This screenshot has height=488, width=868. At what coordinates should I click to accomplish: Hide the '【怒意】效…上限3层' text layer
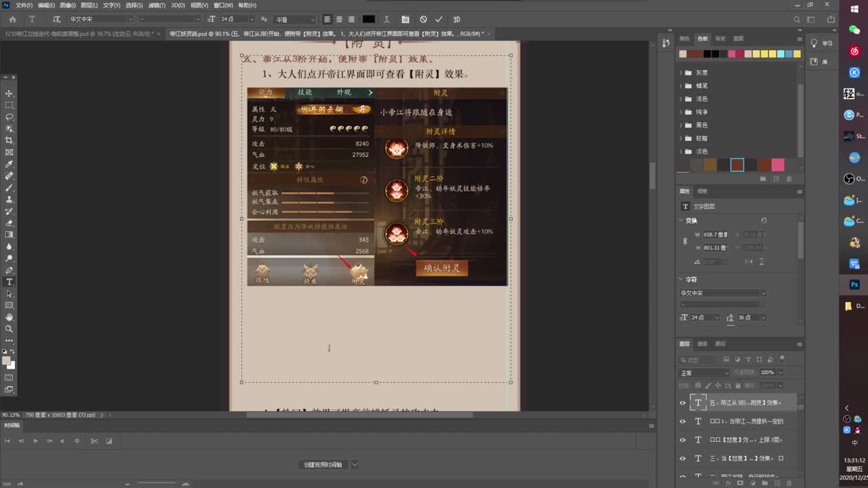[683, 440]
